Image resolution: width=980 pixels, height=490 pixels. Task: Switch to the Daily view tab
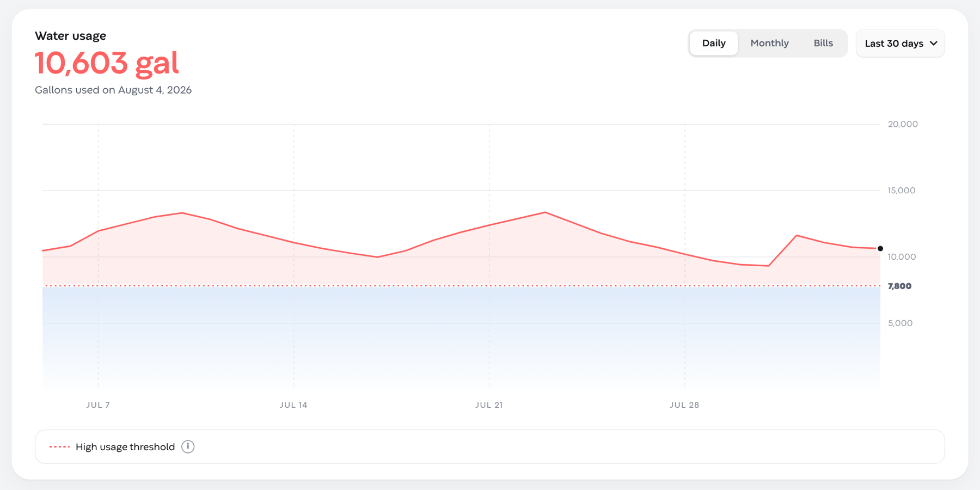tap(714, 43)
